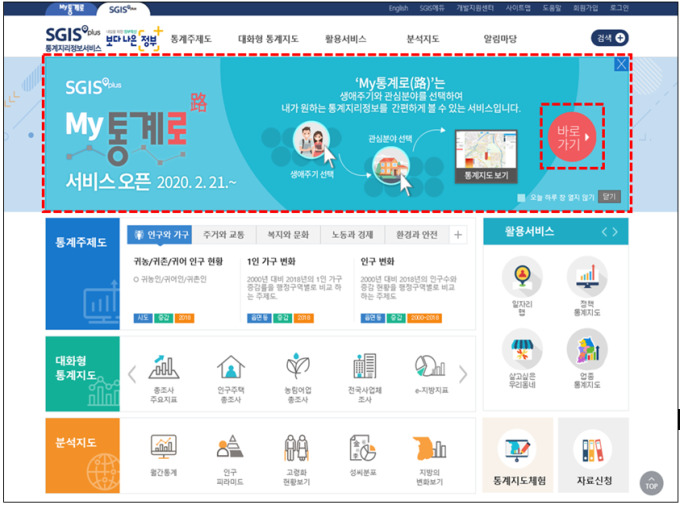This screenshot has height=505, width=680.
Task: Select the 주거와 교통 tab
Action: (x=224, y=235)
